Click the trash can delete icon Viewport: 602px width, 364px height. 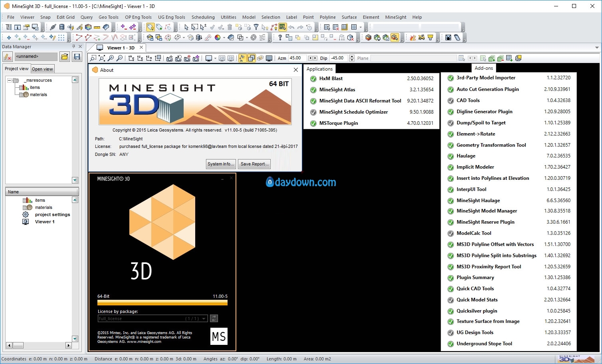230,27
